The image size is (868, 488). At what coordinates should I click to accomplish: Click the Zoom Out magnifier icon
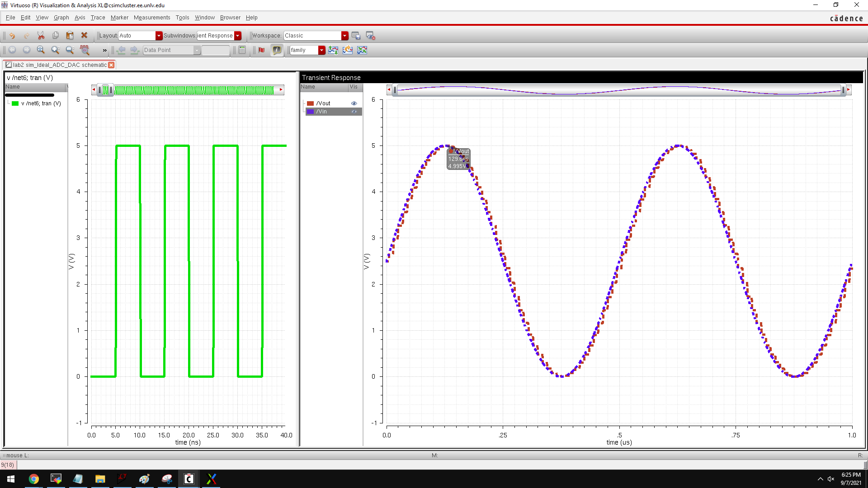click(70, 50)
